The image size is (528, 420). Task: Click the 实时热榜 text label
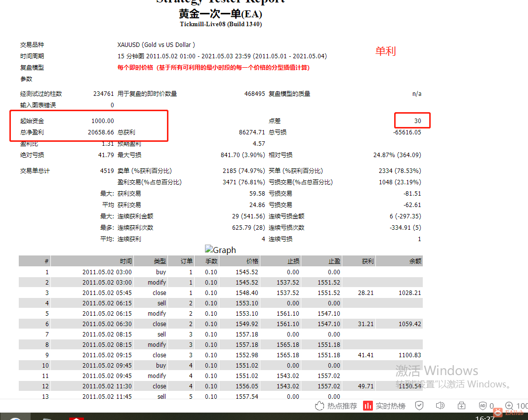(x=391, y=406)
